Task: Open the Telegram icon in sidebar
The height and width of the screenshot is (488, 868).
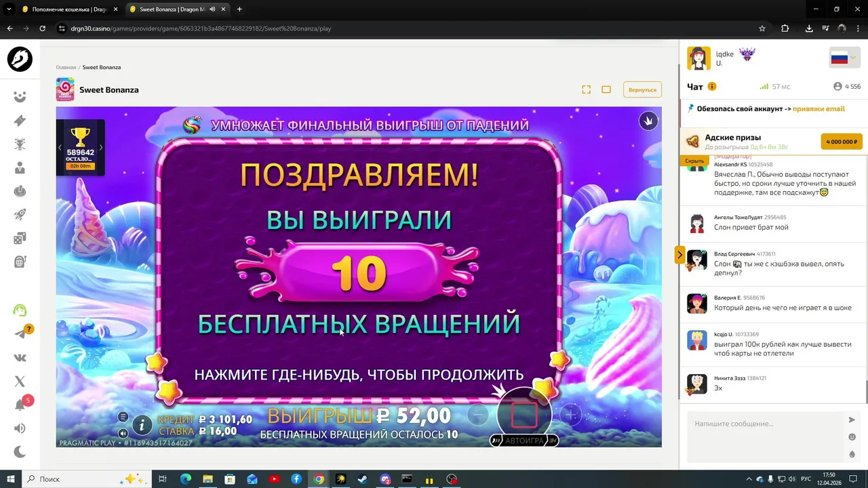Action: click(x=20, y=333)
